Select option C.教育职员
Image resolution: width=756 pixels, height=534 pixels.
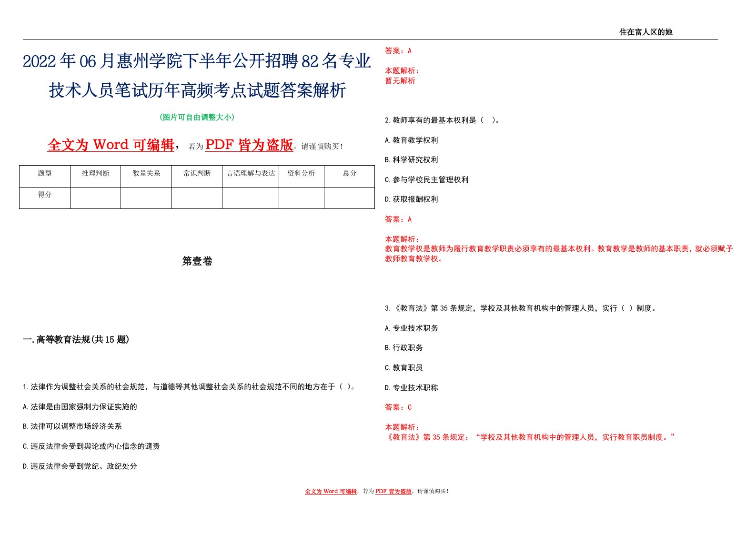click(404, 368)
